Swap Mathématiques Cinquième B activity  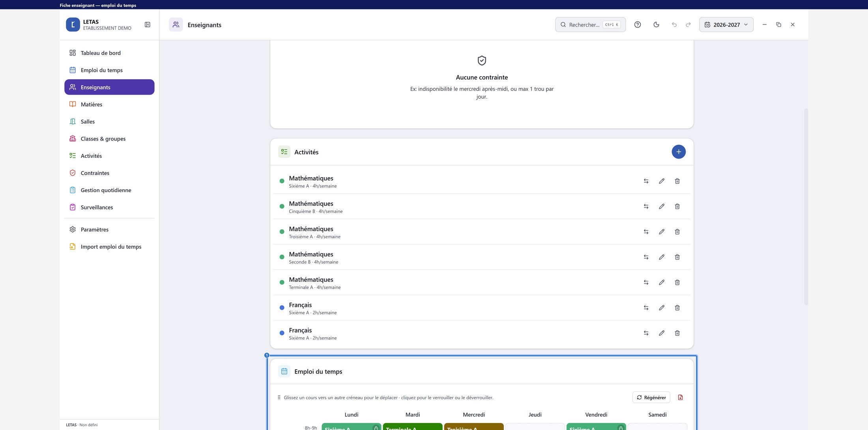click(x=646, y=206)
